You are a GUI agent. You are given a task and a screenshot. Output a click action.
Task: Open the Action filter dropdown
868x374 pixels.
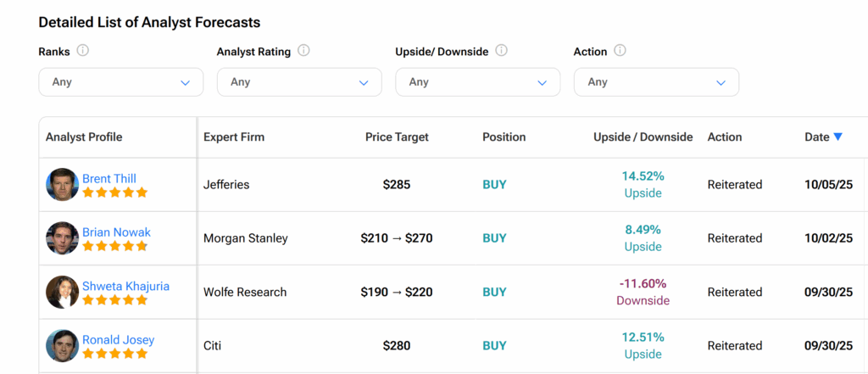tap(656, 82)
